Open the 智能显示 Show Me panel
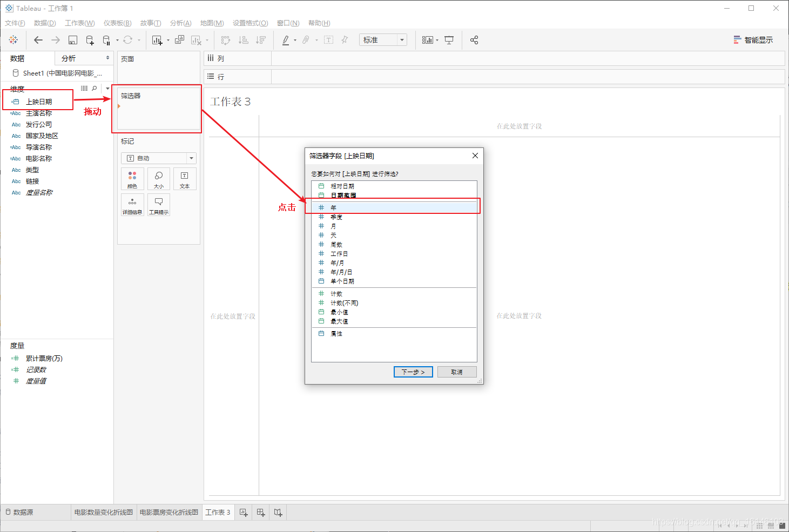This screenshot has height=532, width=789. tap(753, 40)
